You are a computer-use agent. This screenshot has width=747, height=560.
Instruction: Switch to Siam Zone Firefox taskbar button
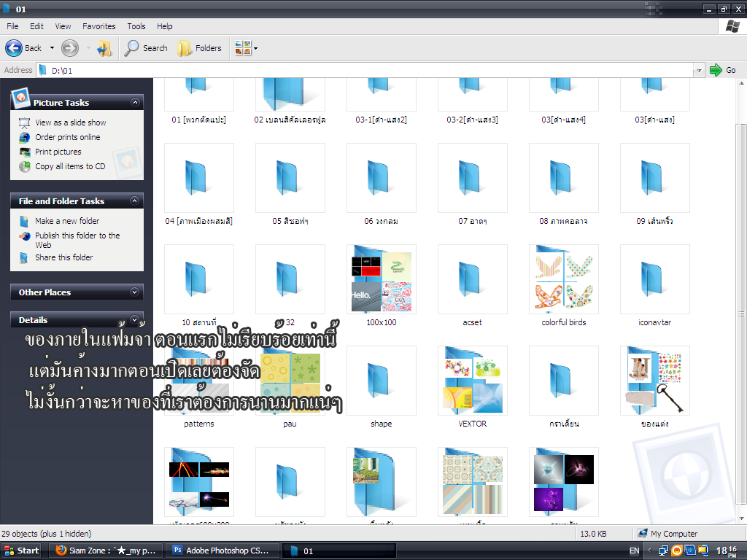click(x=106, y=551)
